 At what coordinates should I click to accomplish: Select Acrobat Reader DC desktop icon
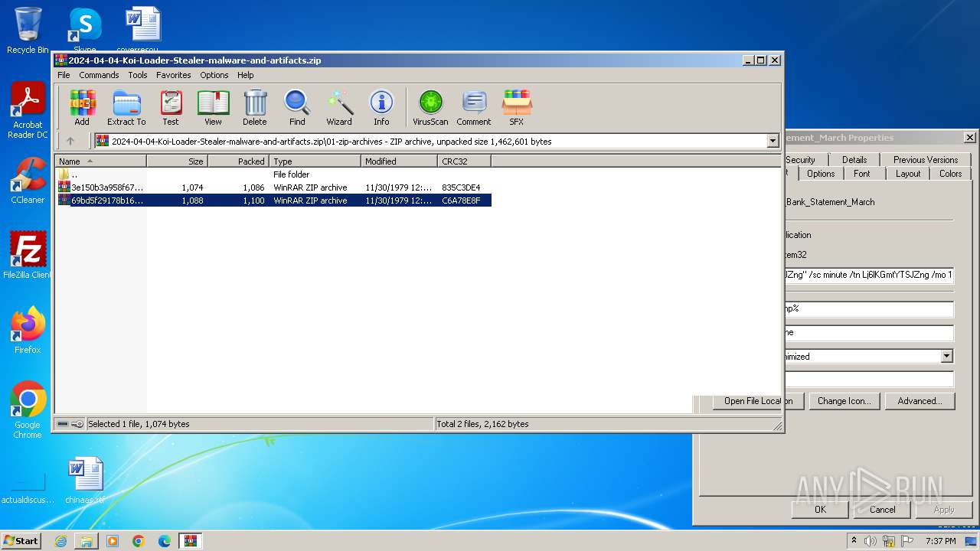(28, 111)
